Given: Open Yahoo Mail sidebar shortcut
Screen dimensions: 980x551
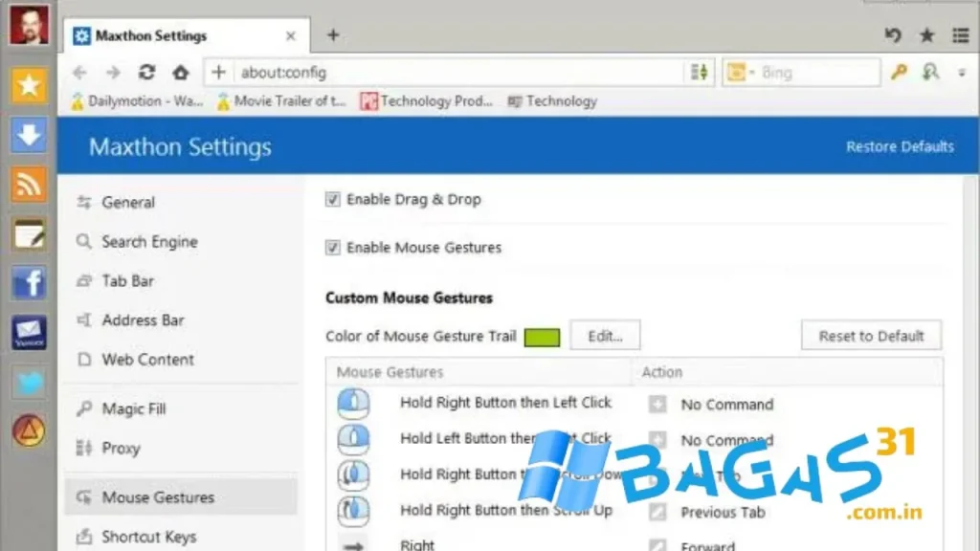Looking at the screenshot, I should 29,332.
